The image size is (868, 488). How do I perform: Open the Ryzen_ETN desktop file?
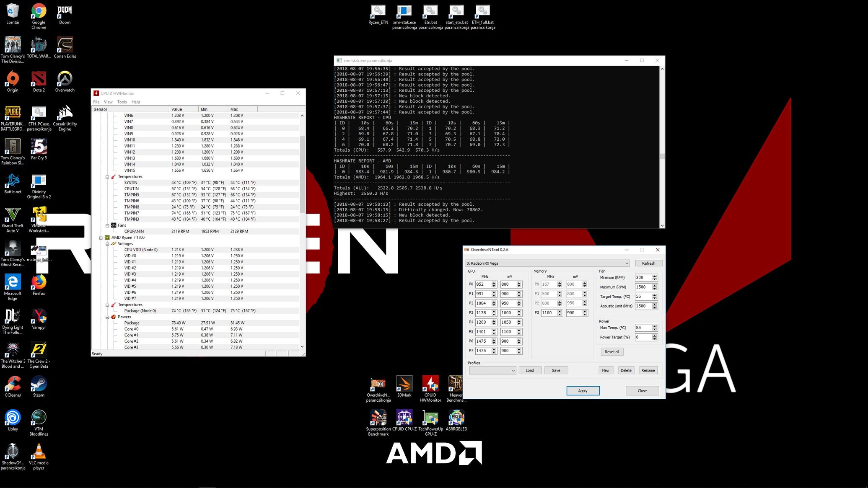(x=378, y=14)
